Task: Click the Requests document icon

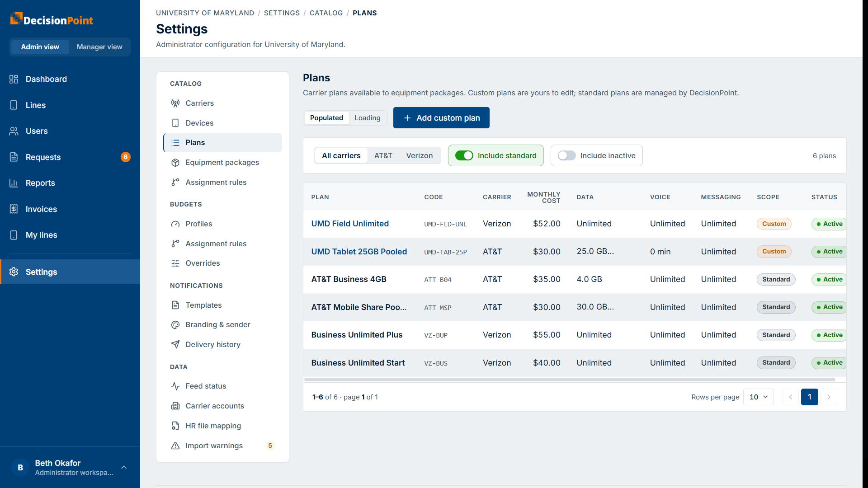Action: (x=14, y=157)
